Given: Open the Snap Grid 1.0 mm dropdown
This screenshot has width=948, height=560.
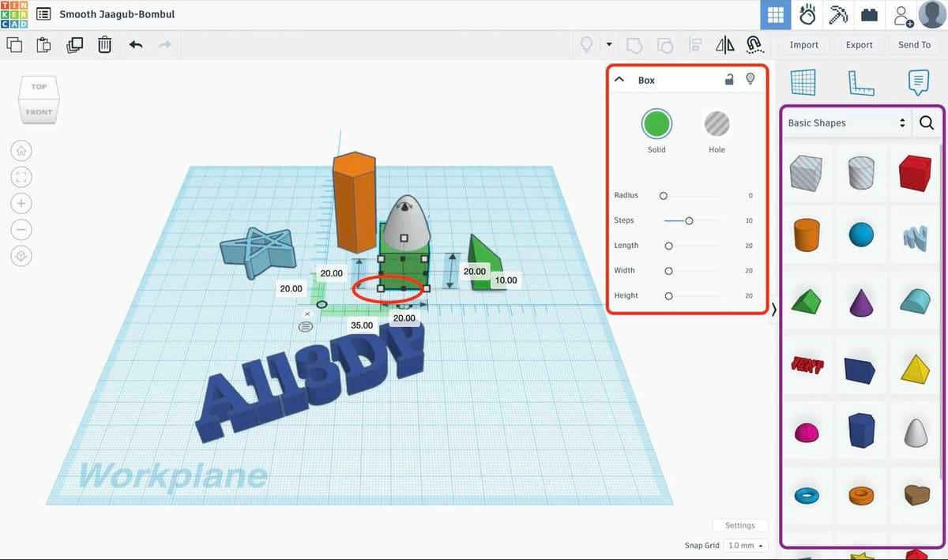Looking at the screenshot, I should coord(747,546).
